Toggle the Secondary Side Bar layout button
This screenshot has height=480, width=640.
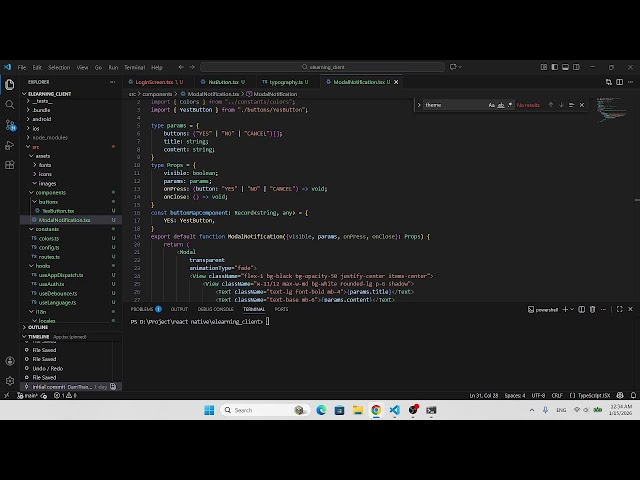[x=576, y=67]
